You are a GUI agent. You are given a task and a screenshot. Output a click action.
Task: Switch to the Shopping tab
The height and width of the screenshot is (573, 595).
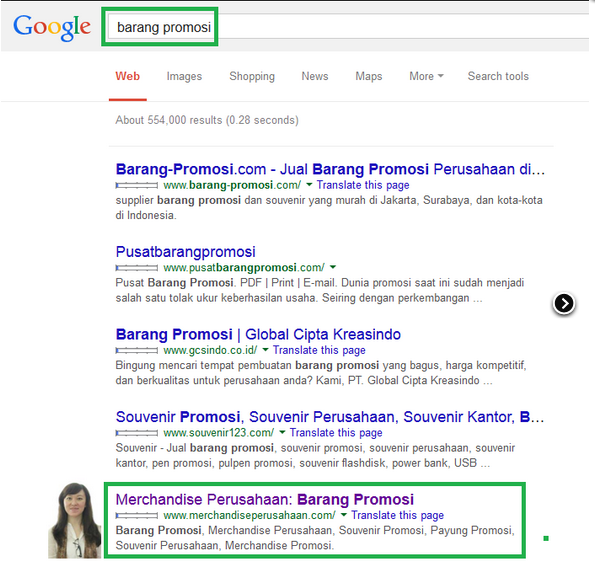252,76
